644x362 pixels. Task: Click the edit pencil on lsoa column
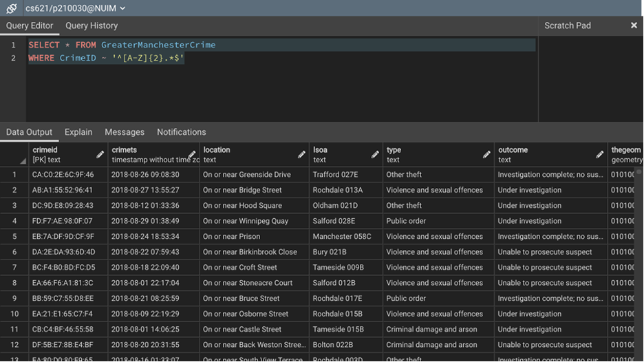point(375,155)
